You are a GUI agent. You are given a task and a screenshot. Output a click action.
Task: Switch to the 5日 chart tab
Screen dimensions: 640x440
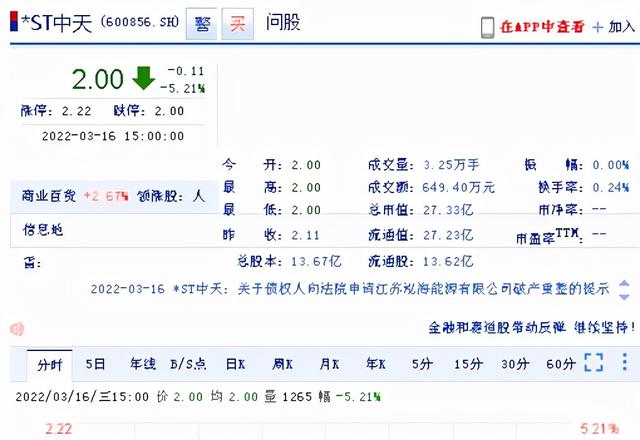point(96,364)
